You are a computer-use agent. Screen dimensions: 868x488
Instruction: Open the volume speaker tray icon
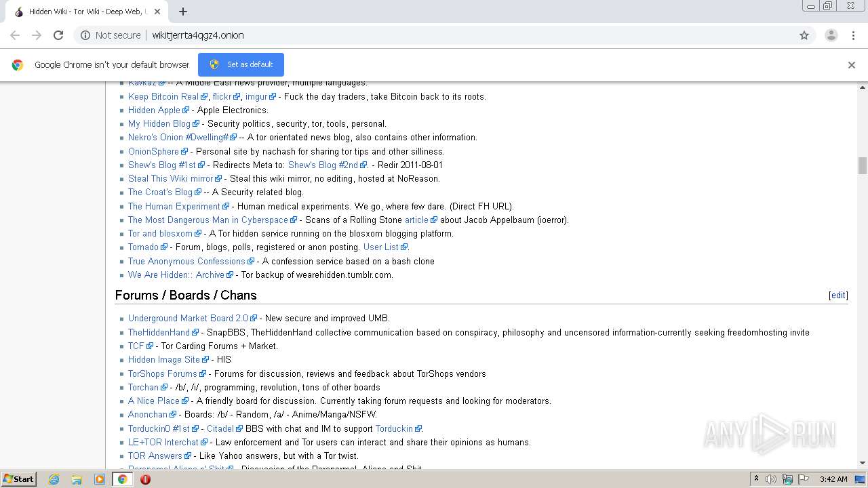point(771,479)
